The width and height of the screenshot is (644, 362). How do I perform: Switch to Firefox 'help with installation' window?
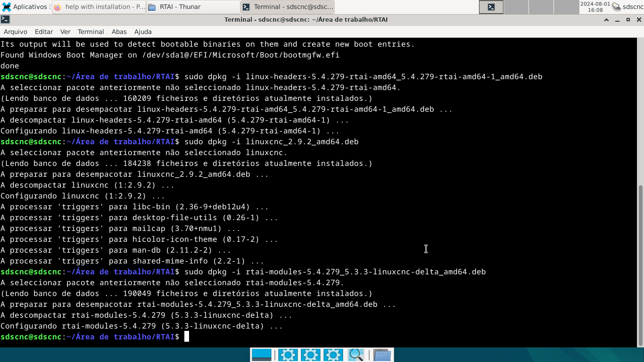(x=99, y=7)
